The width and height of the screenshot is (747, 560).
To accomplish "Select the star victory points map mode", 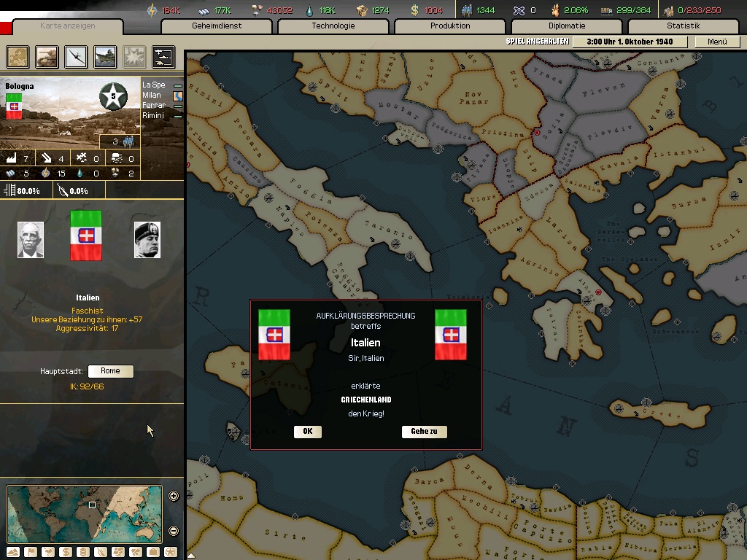I will tap(170, 552).
